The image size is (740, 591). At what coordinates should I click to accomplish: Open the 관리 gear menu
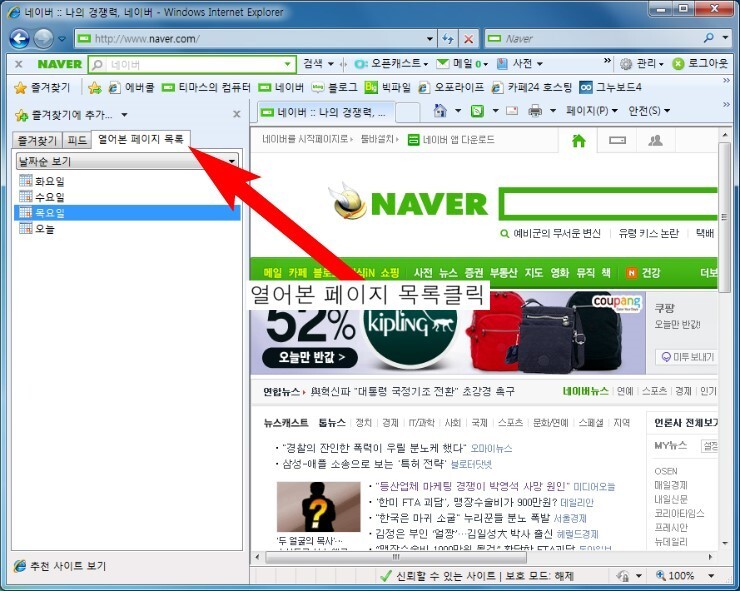click(x=641, y=63)
